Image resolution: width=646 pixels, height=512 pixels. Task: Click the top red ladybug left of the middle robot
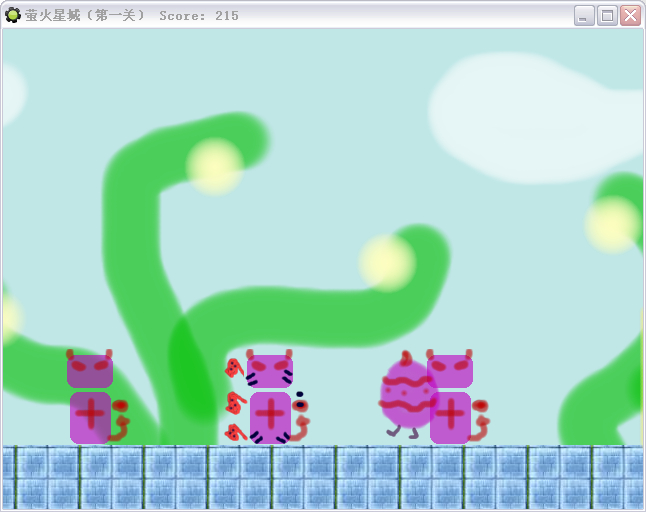coord(234,367)
